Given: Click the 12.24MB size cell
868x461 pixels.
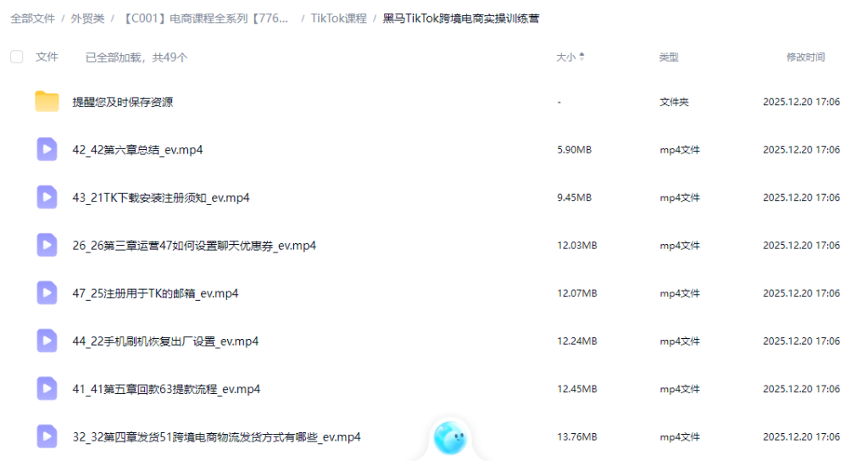Looking at the screenshot, I should pos(576,341).
